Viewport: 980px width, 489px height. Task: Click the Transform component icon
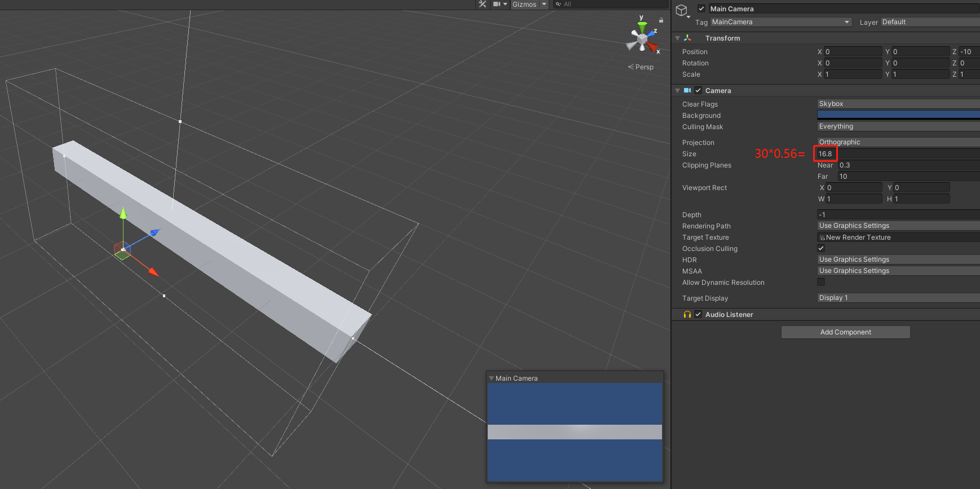(687, 38)
